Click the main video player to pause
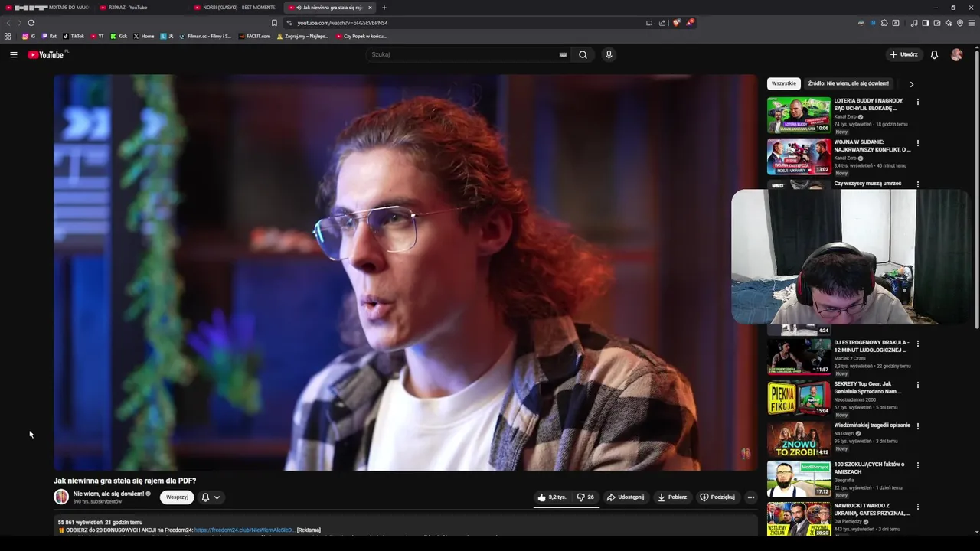980x551 pixels. [x=405, y=272]
